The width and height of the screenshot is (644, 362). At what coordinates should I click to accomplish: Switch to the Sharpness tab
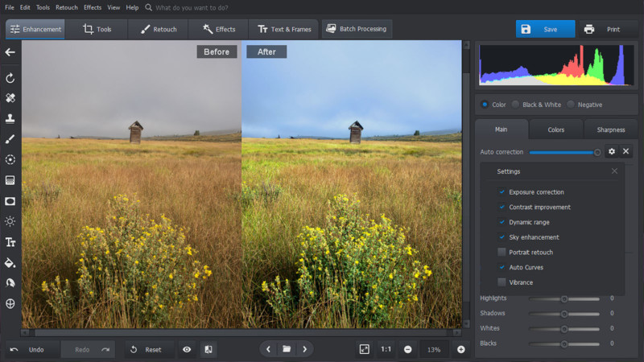(x=611, y=130)
